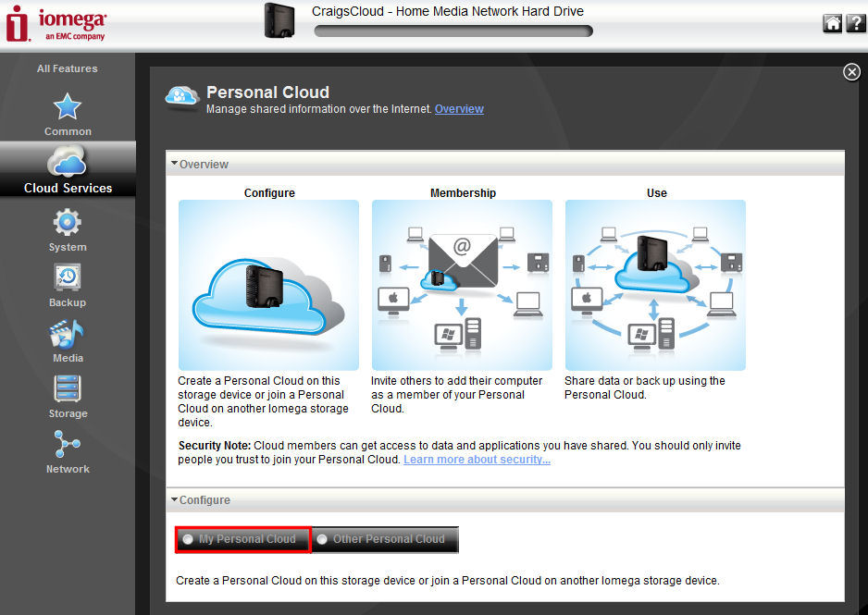Open the Network sidebar icon

point(68,444)
